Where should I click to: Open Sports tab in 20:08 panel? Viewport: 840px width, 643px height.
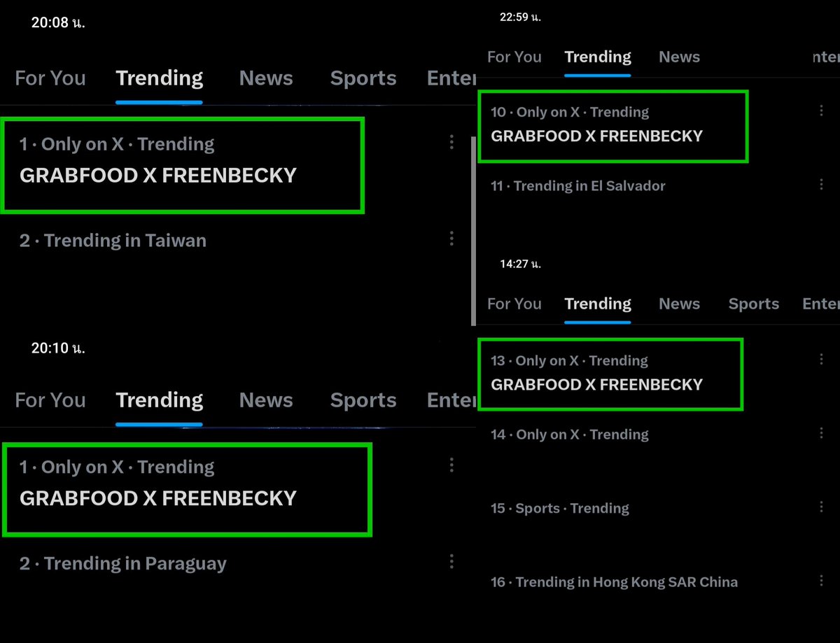(363, 78)
